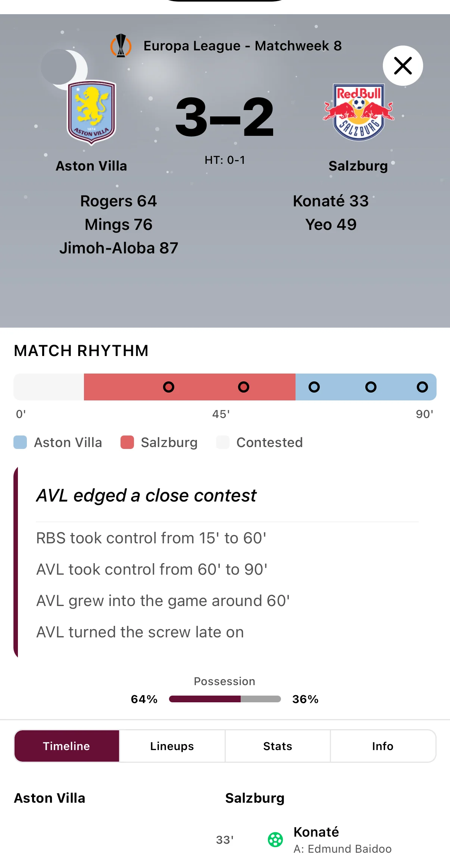Viewport: 450px width, 868px height.
Task: Expand the Konaté goal details
Action: [316, 832]
